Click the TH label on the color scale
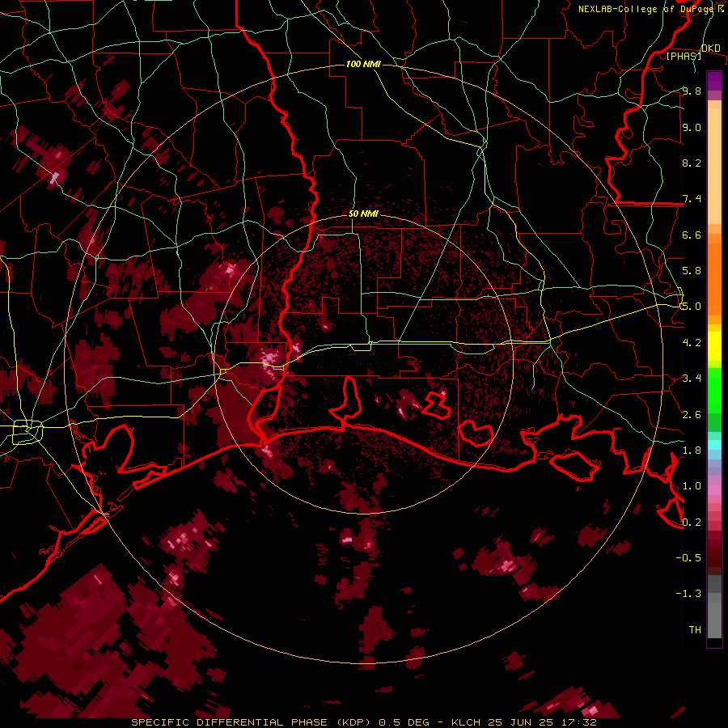The height and width of the screenshot is (728, 728). click(x=695, y=629)
